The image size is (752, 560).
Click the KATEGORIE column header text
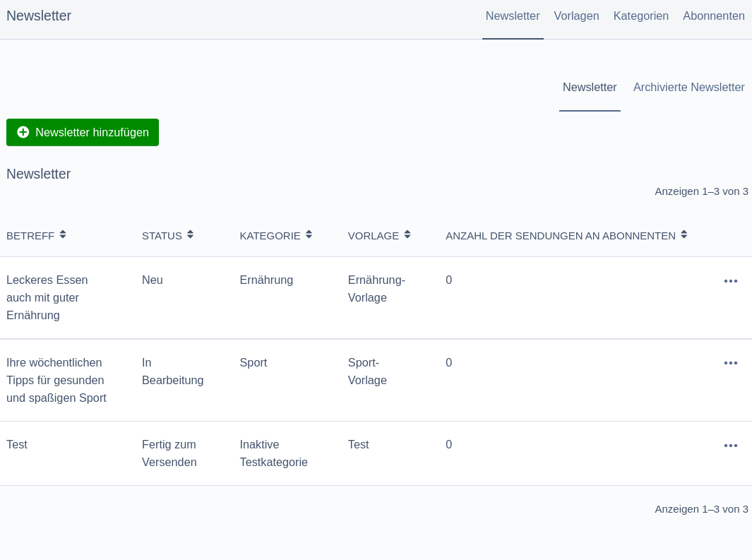pos(270,236)
